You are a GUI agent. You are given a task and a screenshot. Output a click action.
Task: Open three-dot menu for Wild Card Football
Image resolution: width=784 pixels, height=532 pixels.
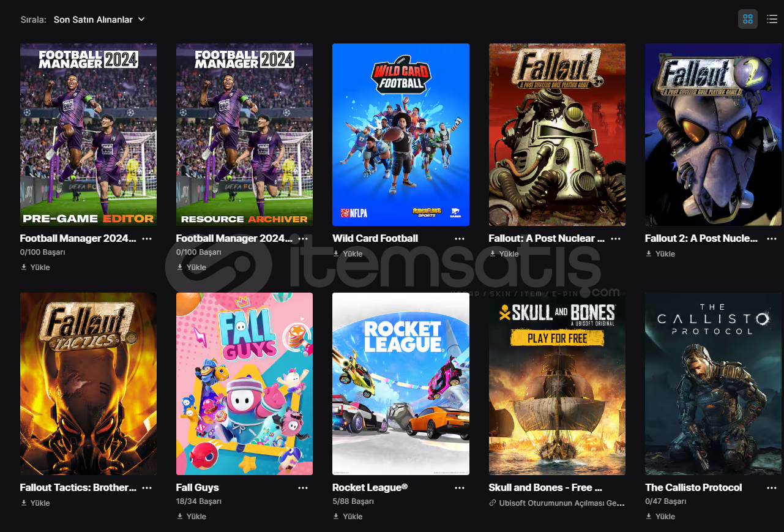(x=460, y=239)
